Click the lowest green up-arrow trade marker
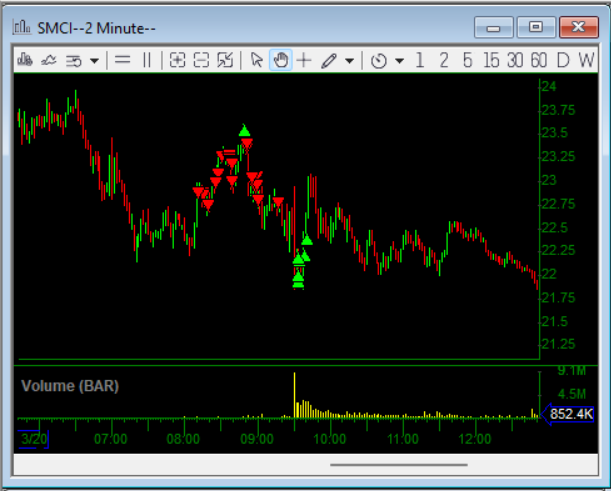The height and width of the screenshot is (491, 611). pos(298,281)
